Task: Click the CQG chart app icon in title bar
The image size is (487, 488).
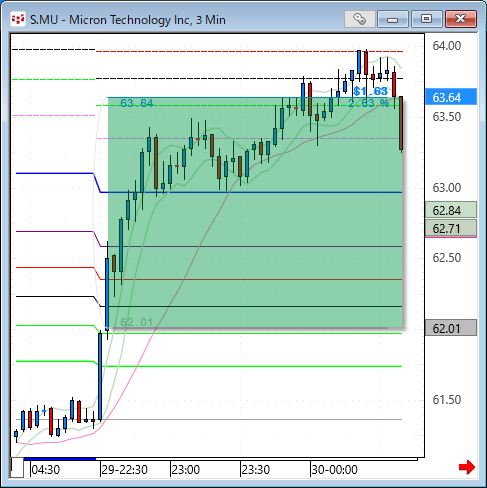Action: pyautogui.click(x=18, y=19)
